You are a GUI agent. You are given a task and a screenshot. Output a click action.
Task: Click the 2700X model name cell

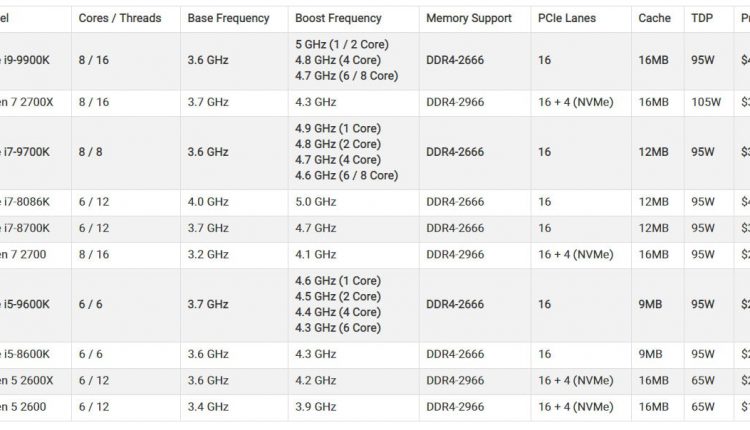click(27, 102)
